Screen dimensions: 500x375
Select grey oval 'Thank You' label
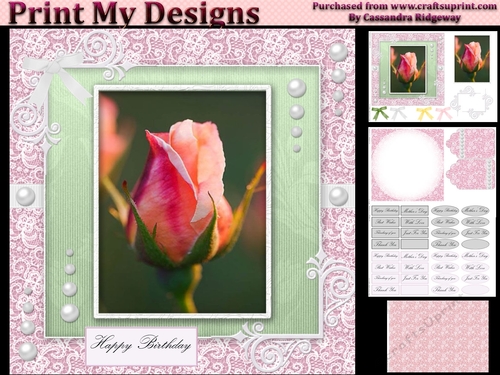pos(445,244)
